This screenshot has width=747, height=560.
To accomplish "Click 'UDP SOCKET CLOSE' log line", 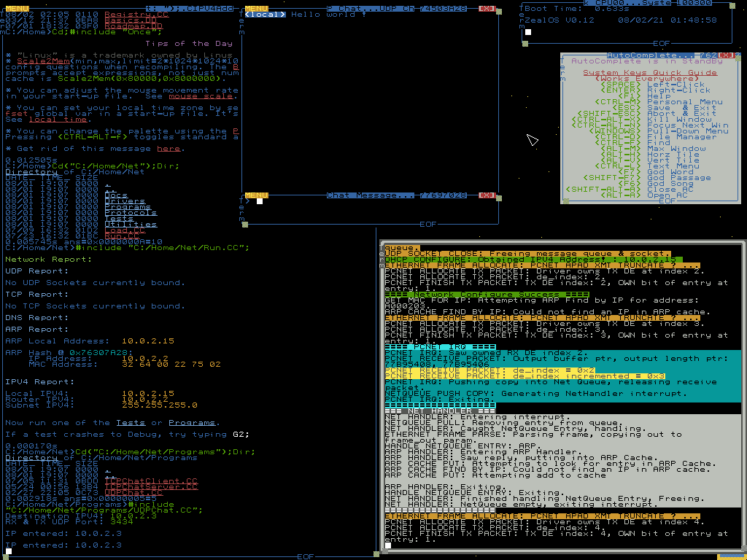I will pyautogui.click(x=528, y=254).
